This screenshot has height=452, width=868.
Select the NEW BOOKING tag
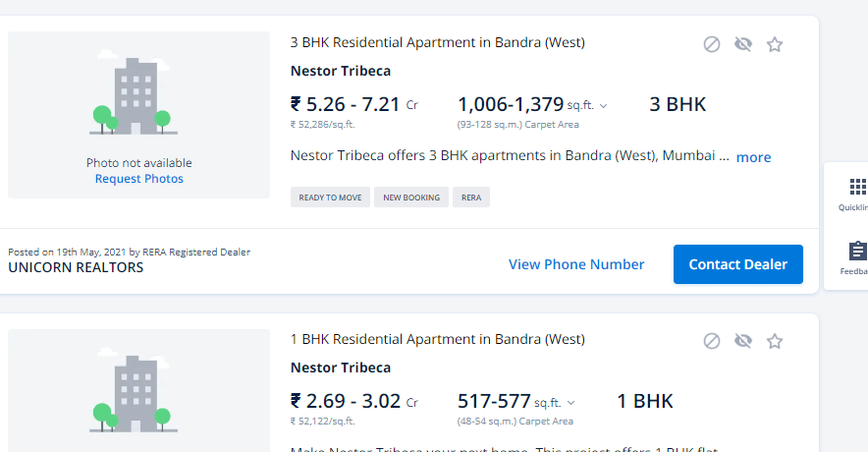point(411,198)
